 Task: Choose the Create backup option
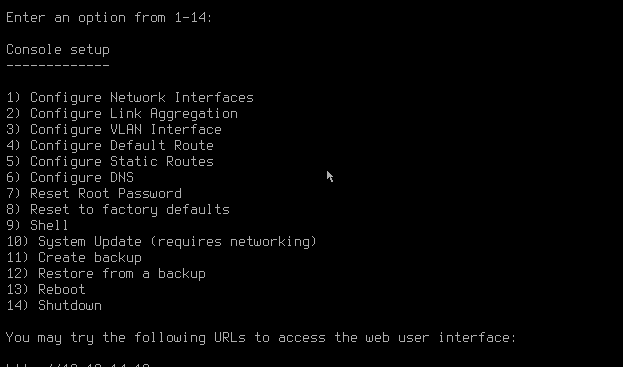74,258
